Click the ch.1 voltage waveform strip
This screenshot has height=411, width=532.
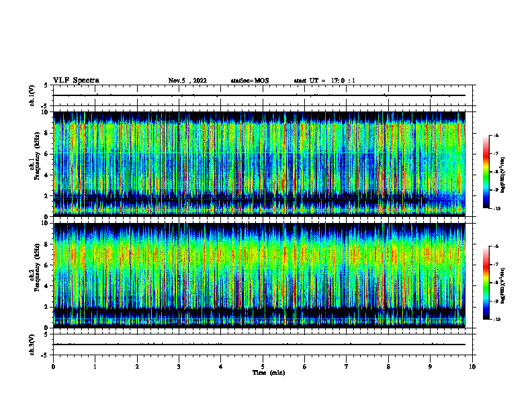point(263,95)
